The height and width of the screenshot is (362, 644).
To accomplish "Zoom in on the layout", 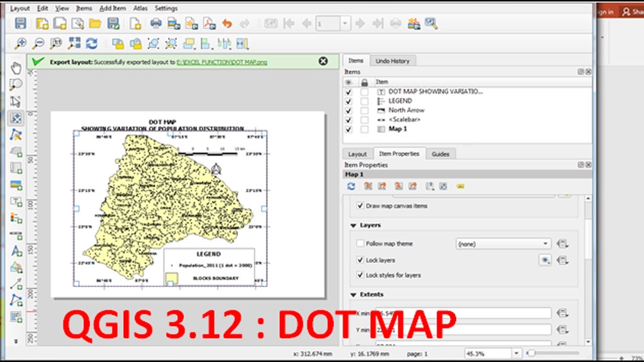I will click(20, 44).
